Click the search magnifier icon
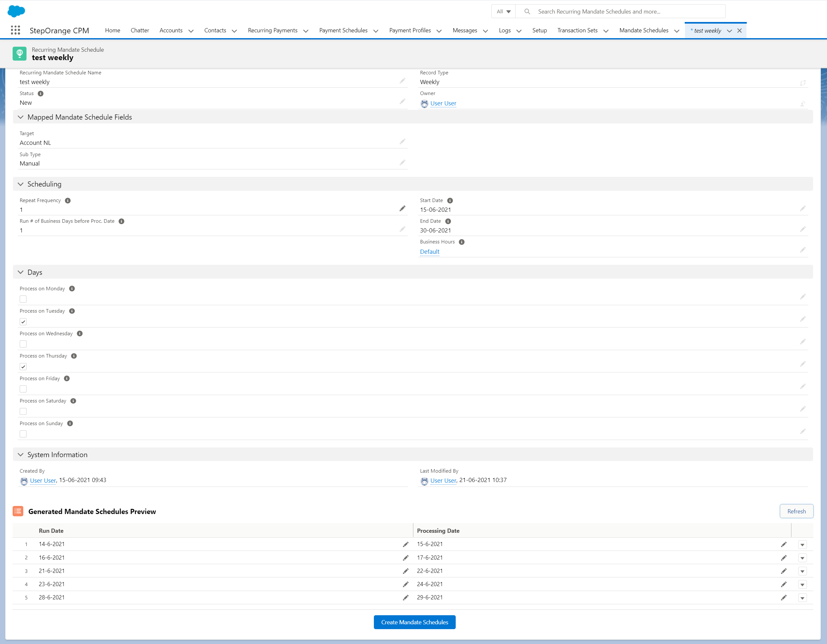Screen dimensions: 827x644 coord(527,11)
